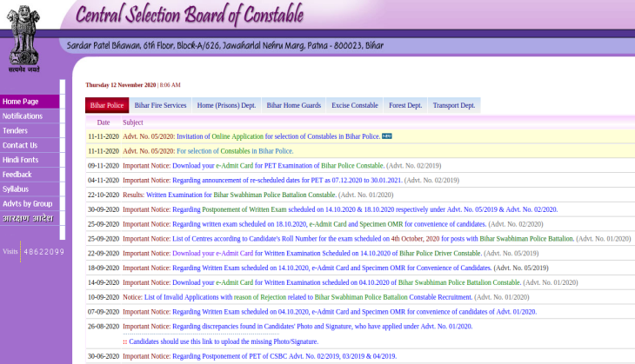Open Syllabus sidebar link
The image size is (635, 364).
(x=30, y=189)
